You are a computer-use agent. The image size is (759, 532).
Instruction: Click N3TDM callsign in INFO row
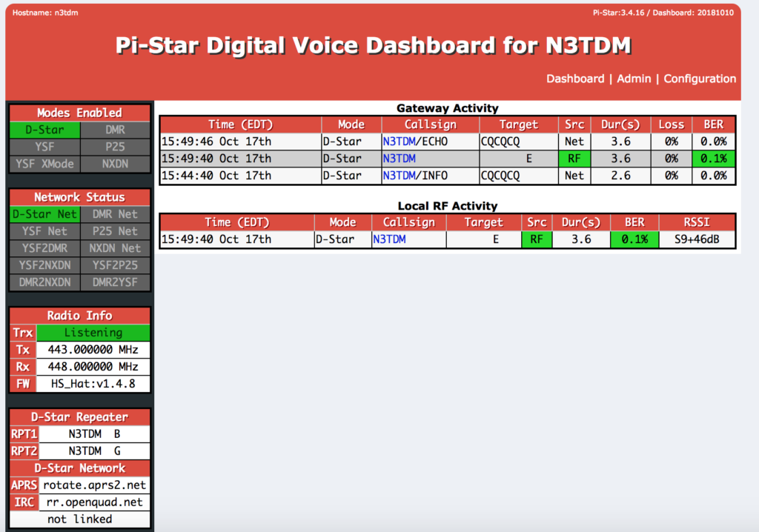tap(399, 176)
